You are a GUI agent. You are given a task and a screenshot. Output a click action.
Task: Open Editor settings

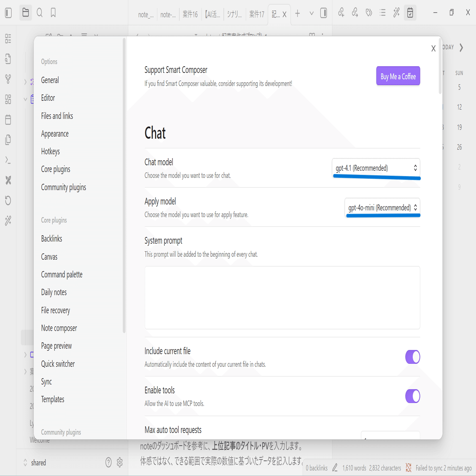(48, 98)
